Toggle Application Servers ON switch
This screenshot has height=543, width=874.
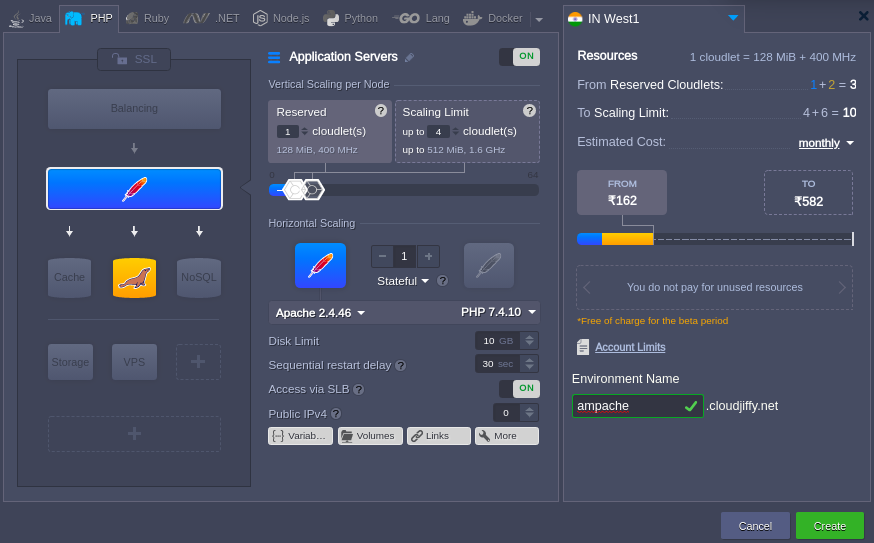(x=519, y=56)
